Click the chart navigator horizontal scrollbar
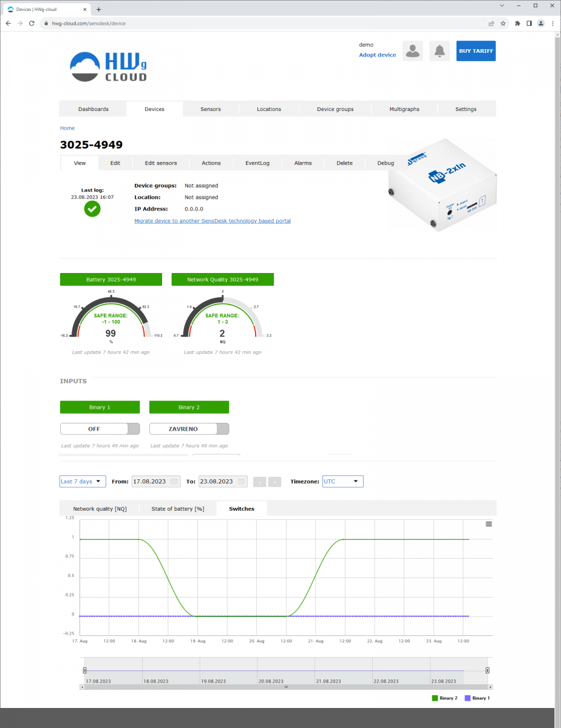Screen dimensions: 561x728 286,687
